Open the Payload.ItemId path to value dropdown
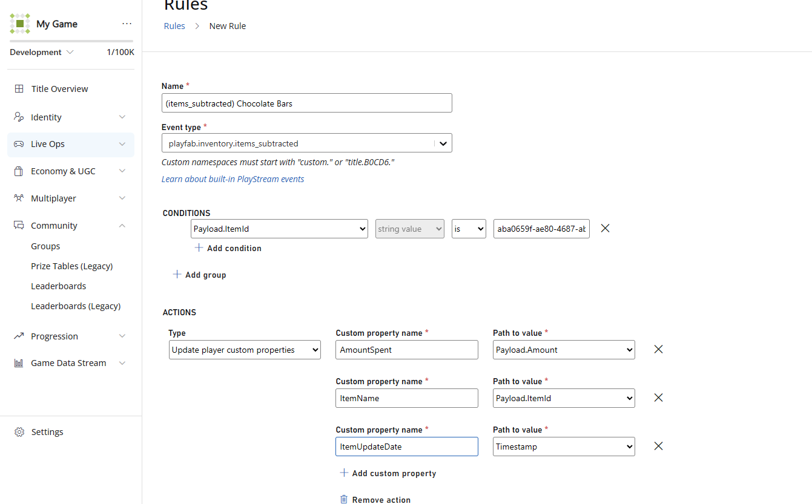Screen dimensions: 812x504 (x=564, y=398)
